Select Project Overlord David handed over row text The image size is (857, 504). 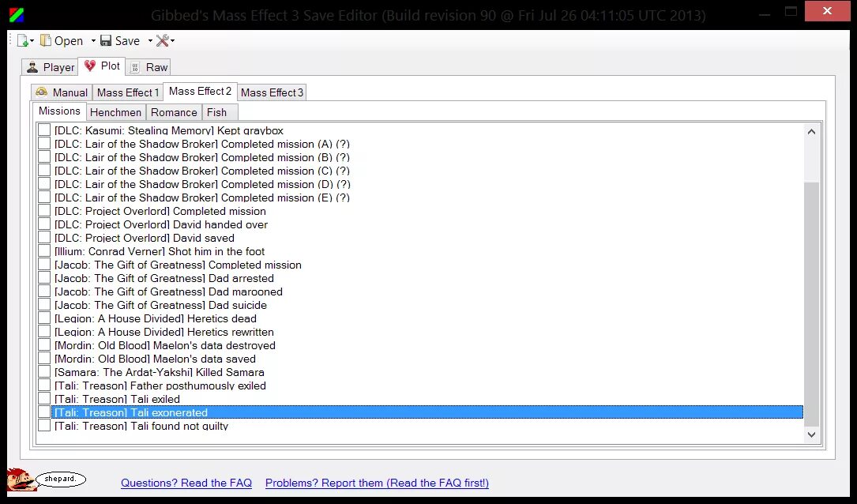[x=161, y=224]
